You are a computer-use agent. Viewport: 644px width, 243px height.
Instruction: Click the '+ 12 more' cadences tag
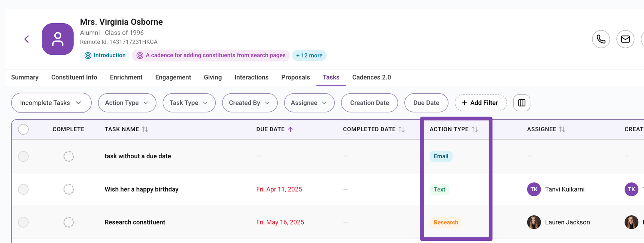(x=309, y=55)
